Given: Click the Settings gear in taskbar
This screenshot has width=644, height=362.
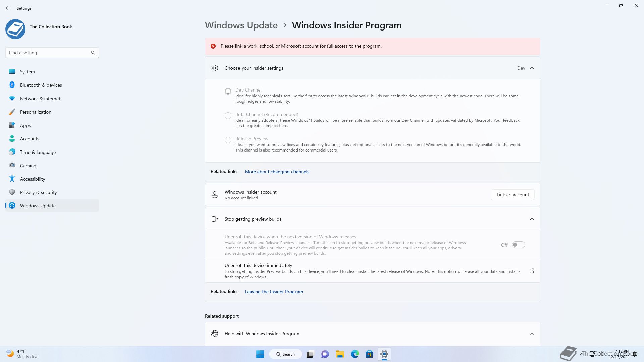Looking at the screenshot, I should [384, 354].
